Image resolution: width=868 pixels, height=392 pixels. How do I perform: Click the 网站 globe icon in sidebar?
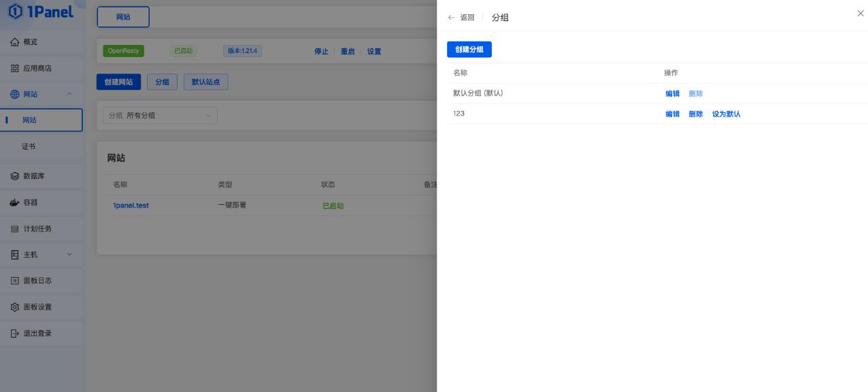(x=15, y=95)
